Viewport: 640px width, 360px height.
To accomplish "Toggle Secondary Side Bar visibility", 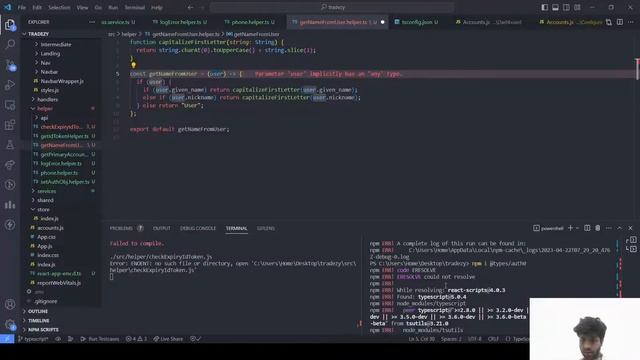I will pos(567,7).
